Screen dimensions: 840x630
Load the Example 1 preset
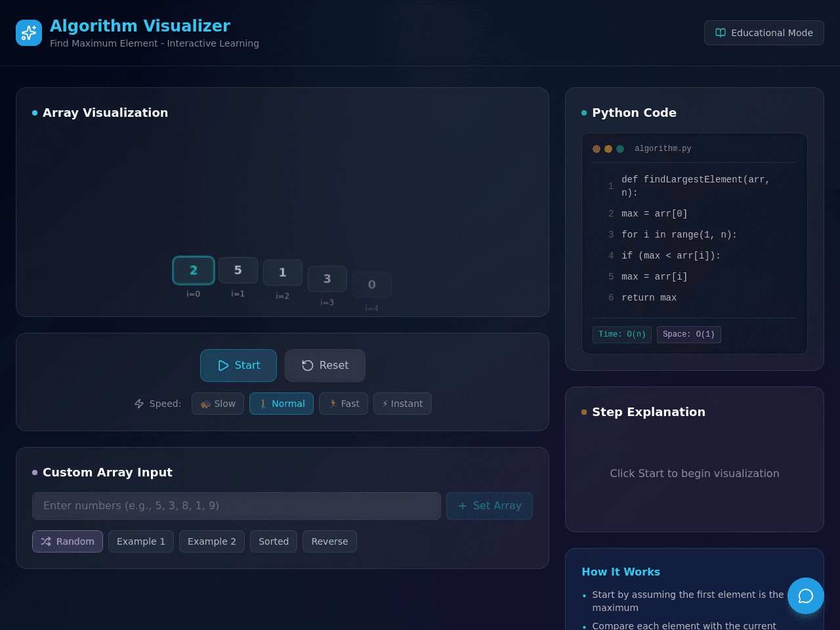pos(141,541)
